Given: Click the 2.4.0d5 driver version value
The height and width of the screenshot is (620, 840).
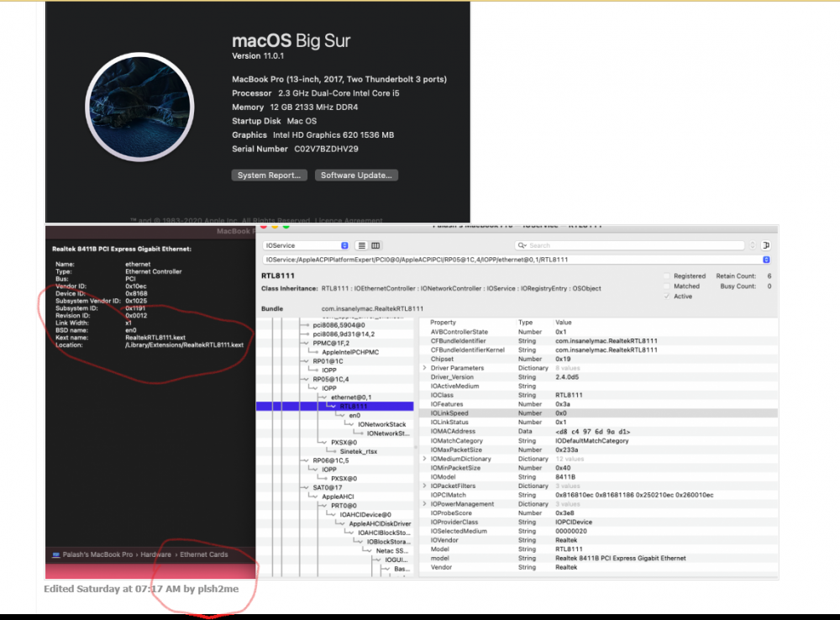Looking at the screenshot, I should click(x=567, y=377).
